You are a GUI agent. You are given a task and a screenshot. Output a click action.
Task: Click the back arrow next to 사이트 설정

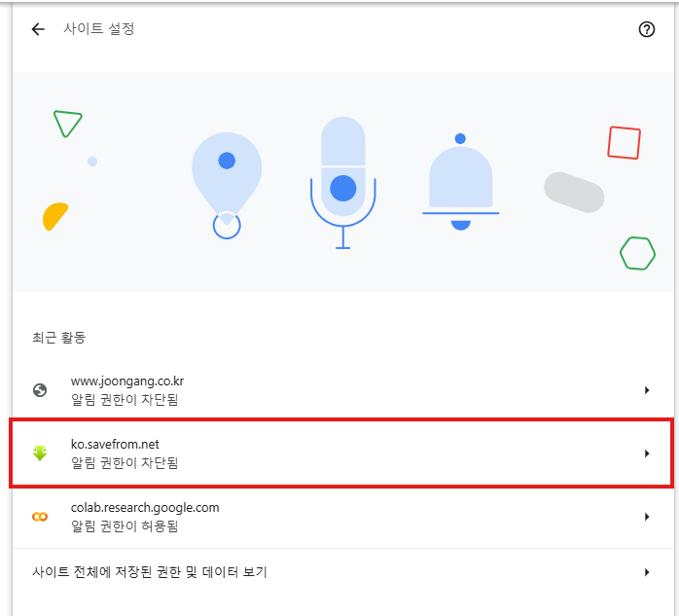(38, 29)
